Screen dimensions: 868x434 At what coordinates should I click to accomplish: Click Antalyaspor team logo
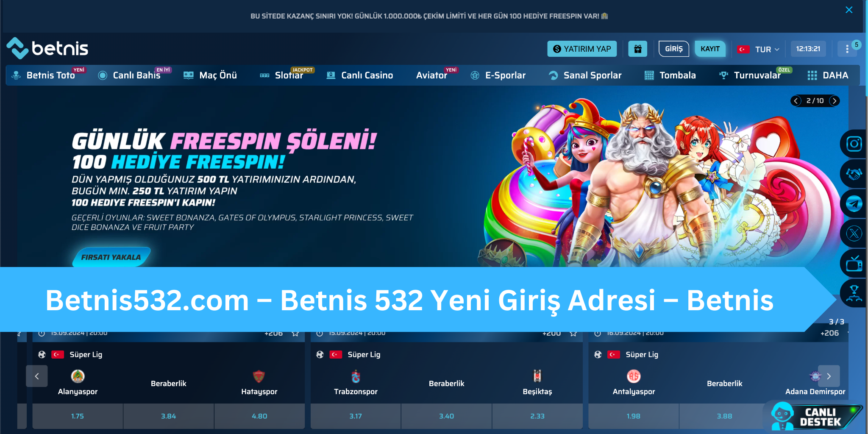click(634, 376)
